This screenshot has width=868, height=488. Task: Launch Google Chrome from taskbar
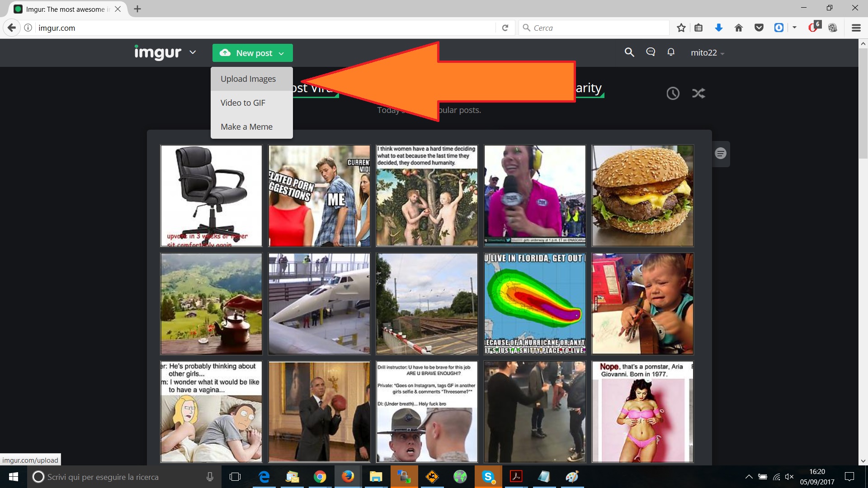pos(320,477)
